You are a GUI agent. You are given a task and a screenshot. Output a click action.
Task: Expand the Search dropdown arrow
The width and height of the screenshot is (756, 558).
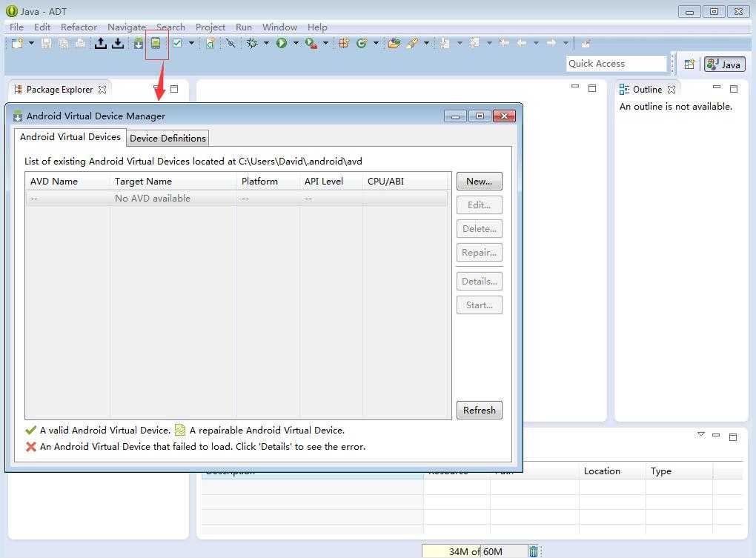tap(426, 44)
